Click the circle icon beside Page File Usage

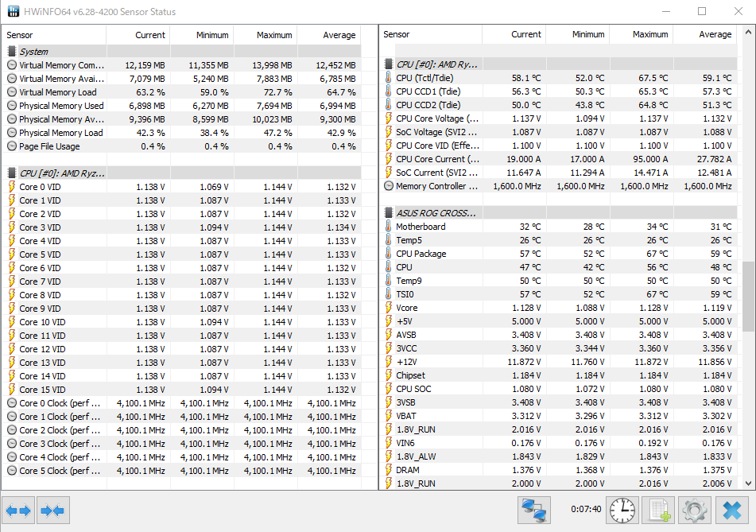(12, 146)
